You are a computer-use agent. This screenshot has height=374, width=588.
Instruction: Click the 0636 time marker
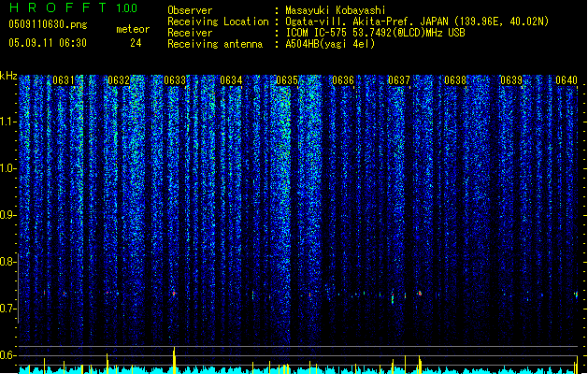coord(343,80)
